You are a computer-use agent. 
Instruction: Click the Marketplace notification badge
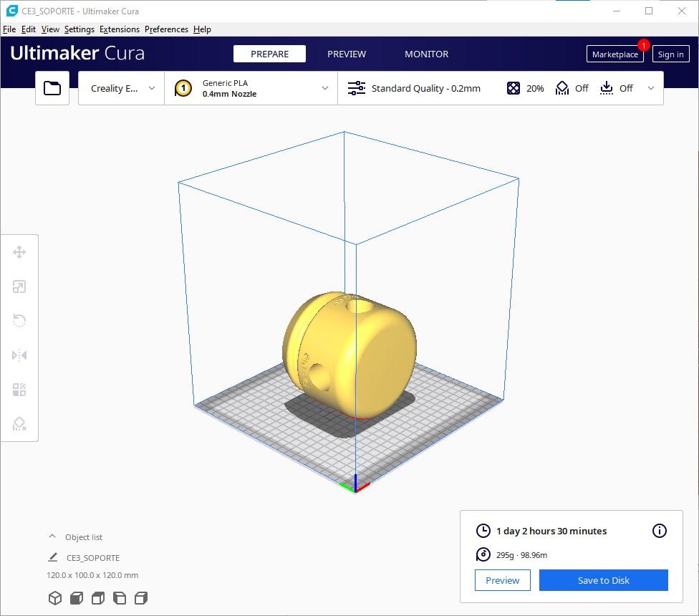[x=643, y=45]
